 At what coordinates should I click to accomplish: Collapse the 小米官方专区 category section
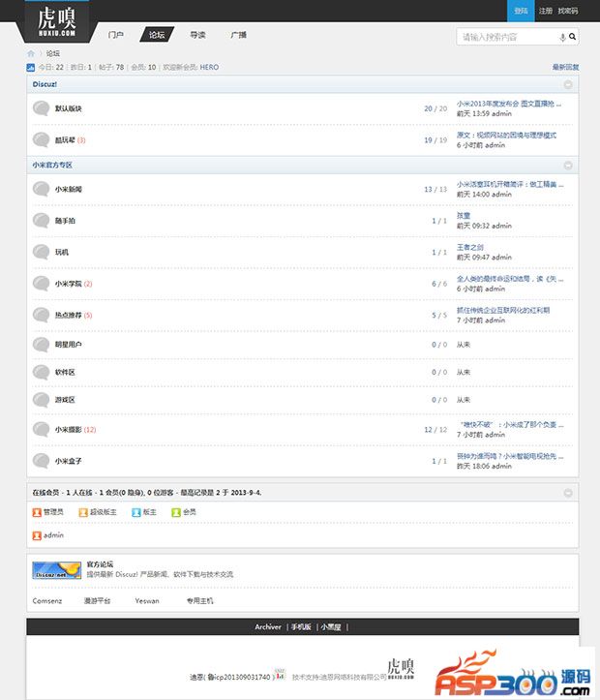tap(568, 166)
